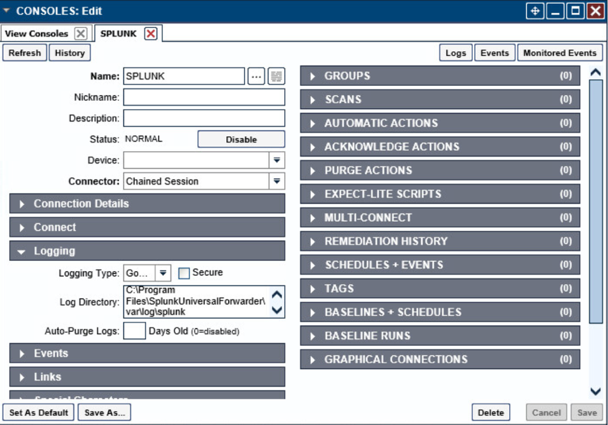
Task: Focus the Auto-Purge Logs days field
Action: click(x=135, y=331)
